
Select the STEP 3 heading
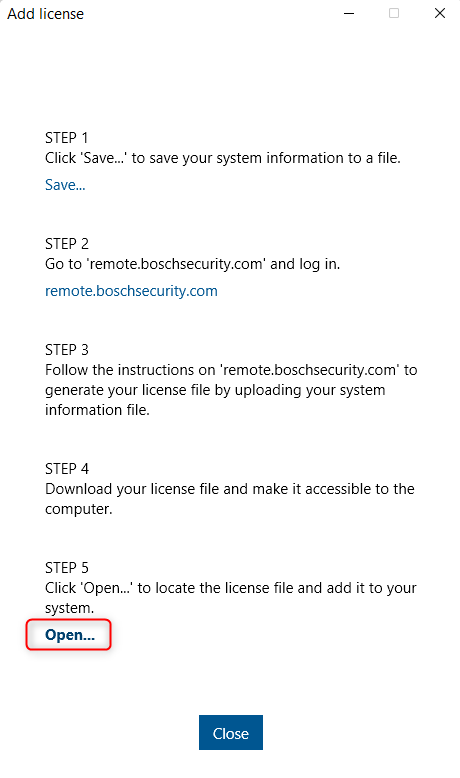click(67, 350)
